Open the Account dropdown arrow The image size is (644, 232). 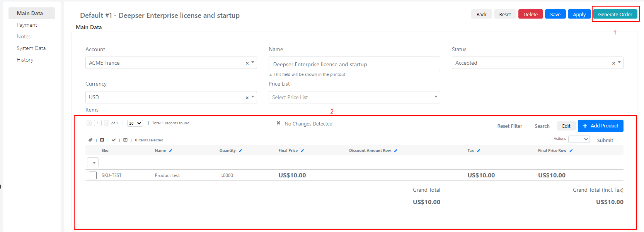(x=253, y=62)
